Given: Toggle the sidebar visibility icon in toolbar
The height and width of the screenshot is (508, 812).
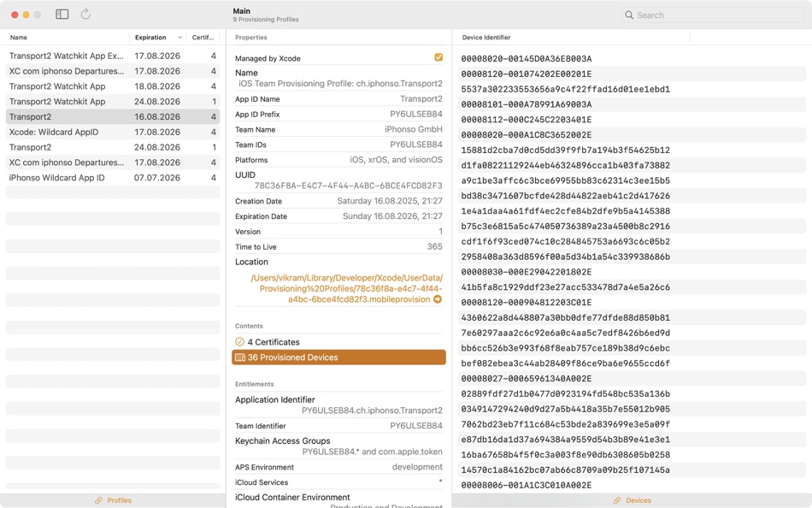Looking at the screenshot, I should [61, 15].
